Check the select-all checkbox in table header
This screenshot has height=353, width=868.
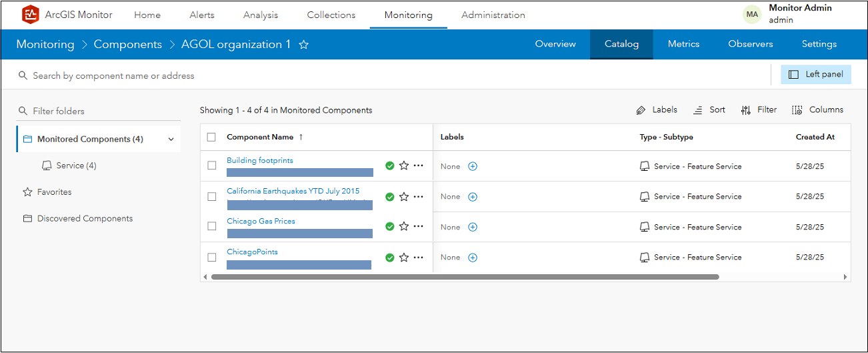click(x=211, y=137)
